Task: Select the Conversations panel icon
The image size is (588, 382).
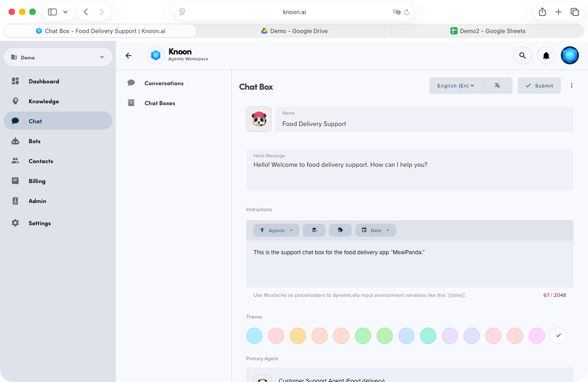Action: click(131, 83)
